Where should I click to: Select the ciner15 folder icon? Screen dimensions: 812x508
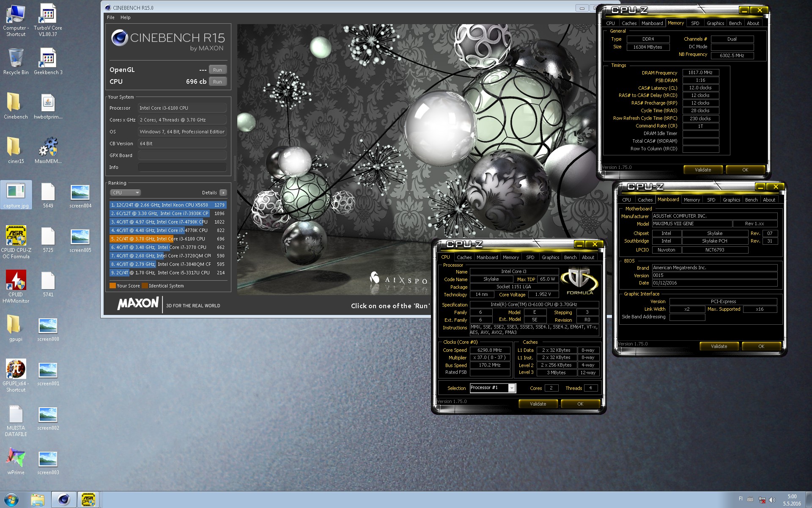click(16, 150)
